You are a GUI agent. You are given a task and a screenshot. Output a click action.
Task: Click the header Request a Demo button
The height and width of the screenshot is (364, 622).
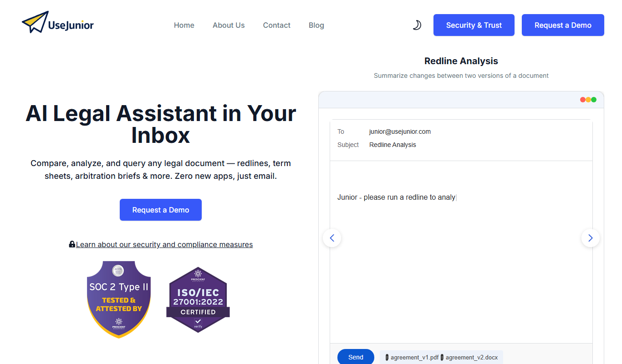click(x=563, y=25)
